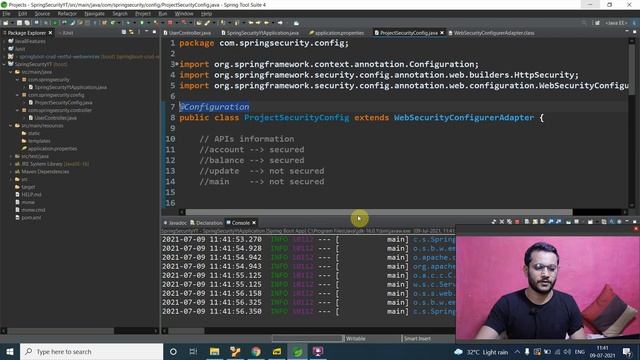Open the Window menu
The height and width of the screenshot is (360, 640).
click(184, 13)
